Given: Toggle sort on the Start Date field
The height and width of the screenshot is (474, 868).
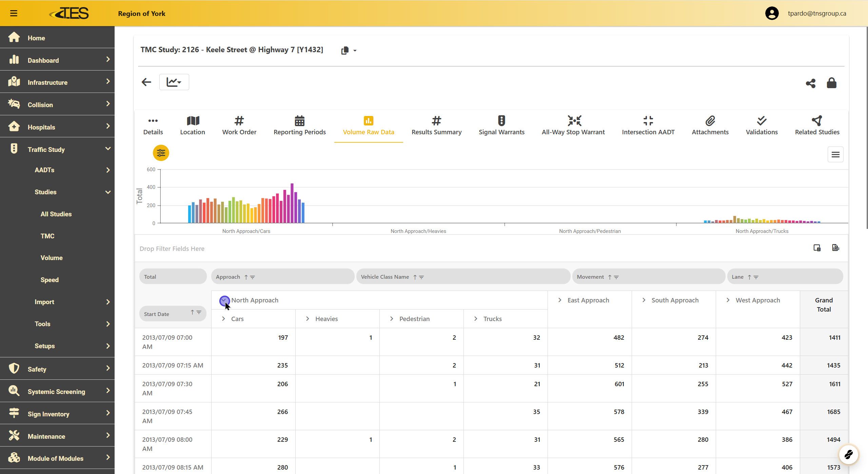Looking at the screenshot, I should tap(192, 312).
